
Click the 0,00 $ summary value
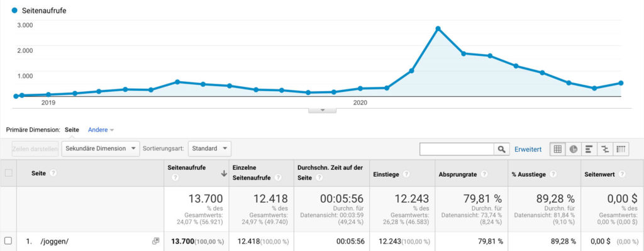coord(622,199)
